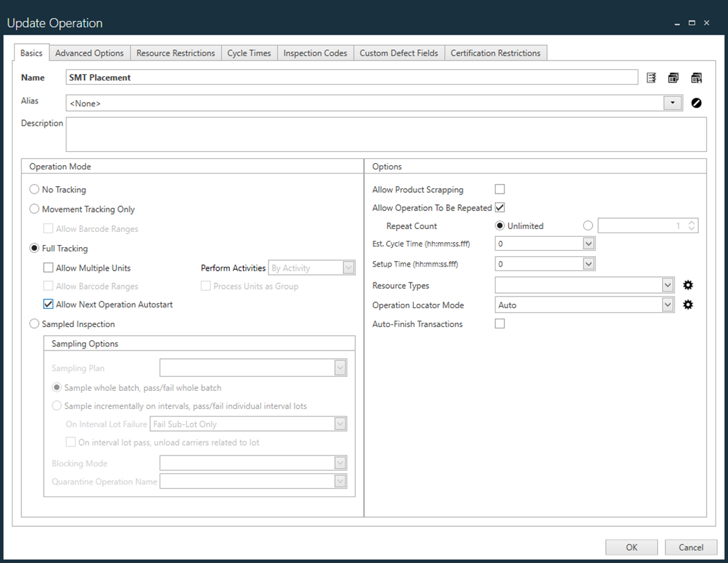This screenshot has height=563, width=728.
Task: Open the checklist icon beside the Name field
Action: (x=651, y=77)
